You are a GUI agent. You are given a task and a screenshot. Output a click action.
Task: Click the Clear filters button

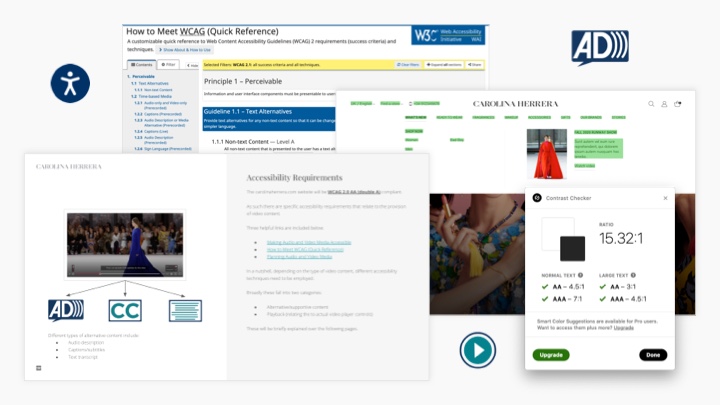click(408, 65)
